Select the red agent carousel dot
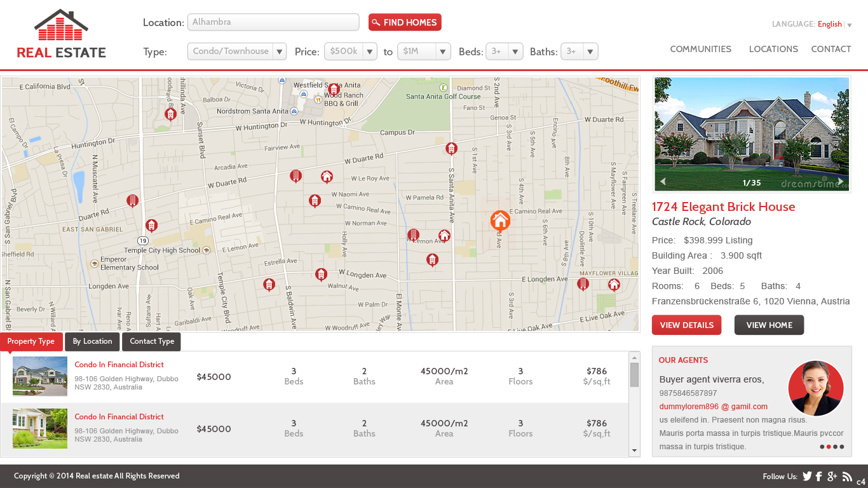The width and height of the screenshot is (868, 488). (x=829, y=447)
